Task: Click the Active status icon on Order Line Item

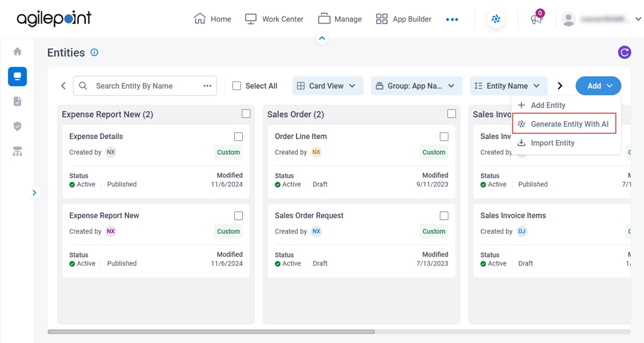Action: pyautogui.click(x=278, y=185)
